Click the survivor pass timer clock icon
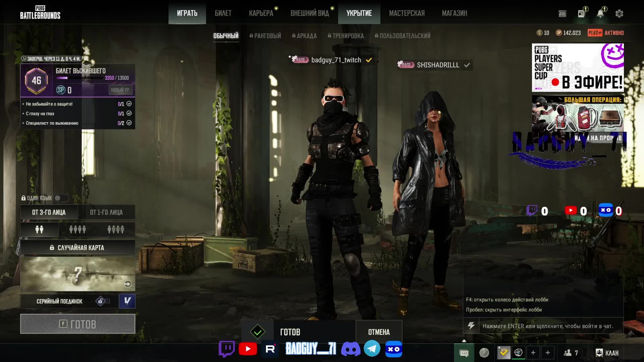644x362 pixels. tap(23, 58)
